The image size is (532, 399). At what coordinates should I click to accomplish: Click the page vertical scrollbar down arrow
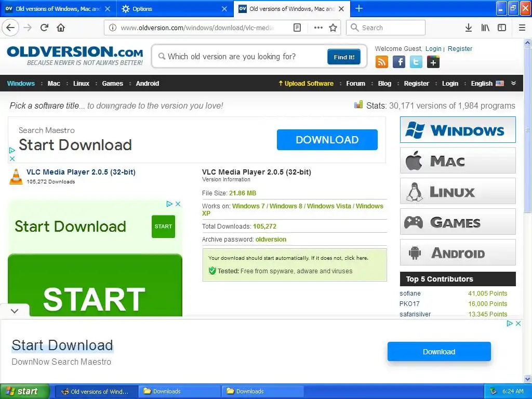click(528, 379)
